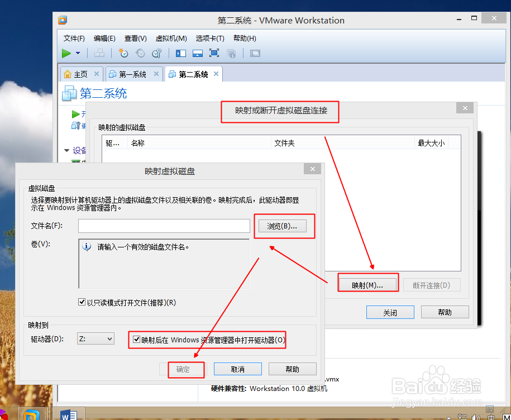
Task: Close the 映射虚拟磁盘 dialog
Action: click(313, 169)
